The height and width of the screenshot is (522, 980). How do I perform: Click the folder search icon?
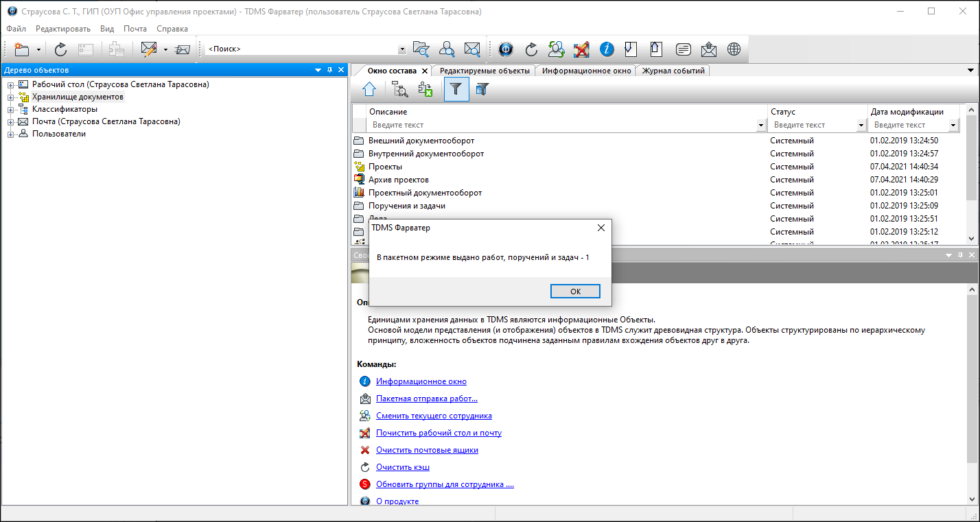tap(421, 49)
